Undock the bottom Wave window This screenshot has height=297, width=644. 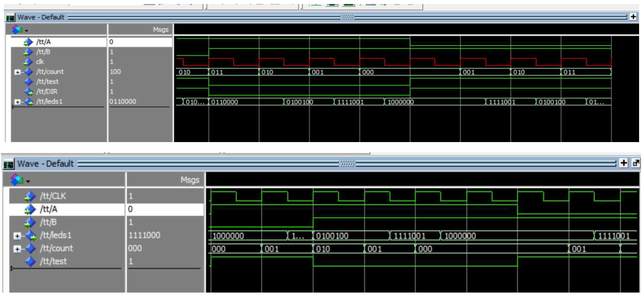(636, 163)
